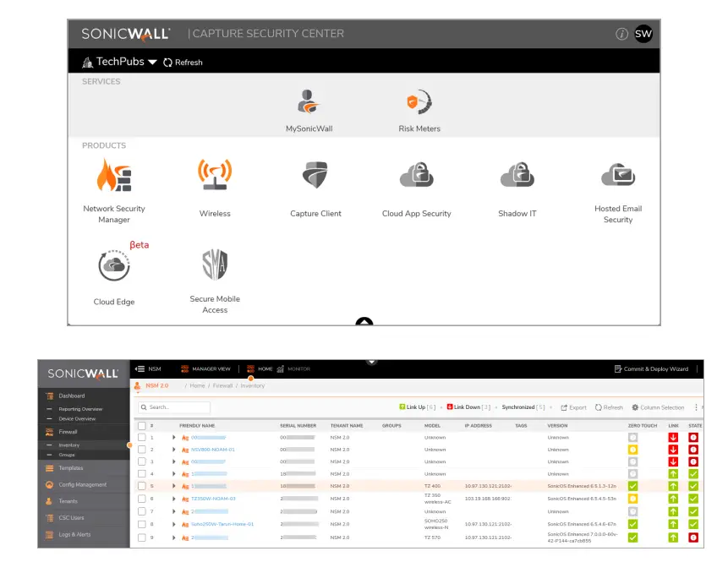The width and height of the screenshot is (728, 562).
Task: Open the Commit & Deploy Wizard
Action: point(651,369)
